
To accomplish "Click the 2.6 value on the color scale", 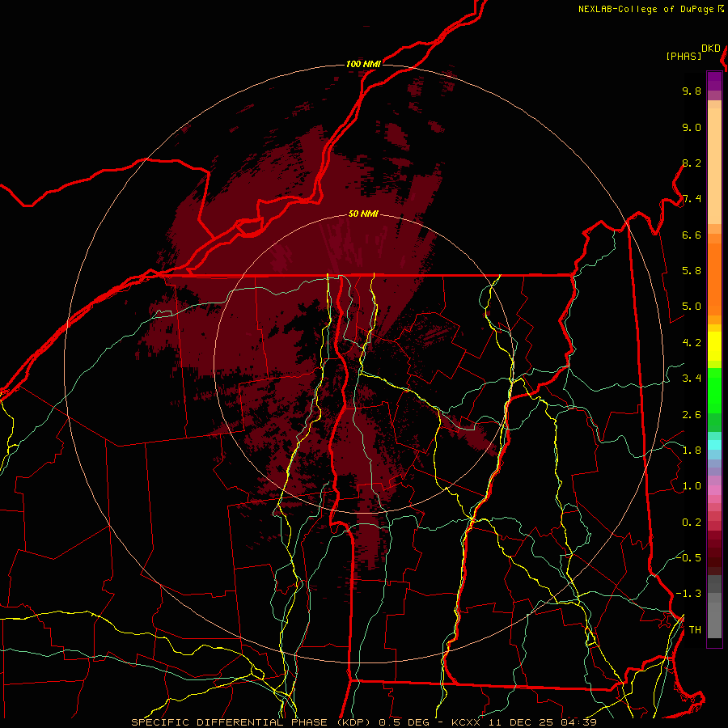I will [x=692, y=415].
